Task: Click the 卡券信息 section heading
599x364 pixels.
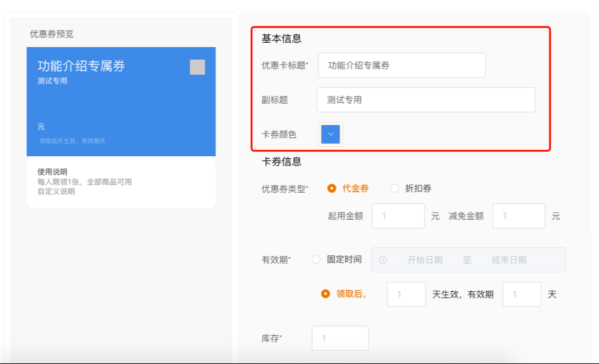Action: tap(281, 162)
